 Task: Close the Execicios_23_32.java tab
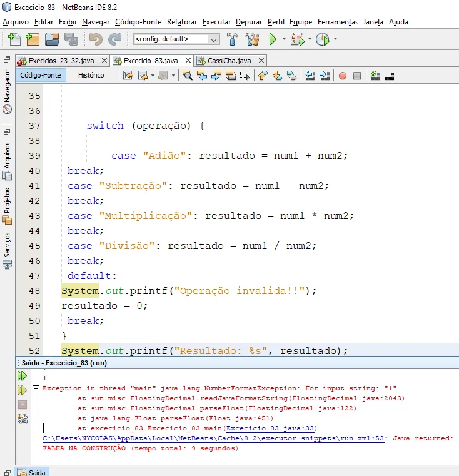103,61
